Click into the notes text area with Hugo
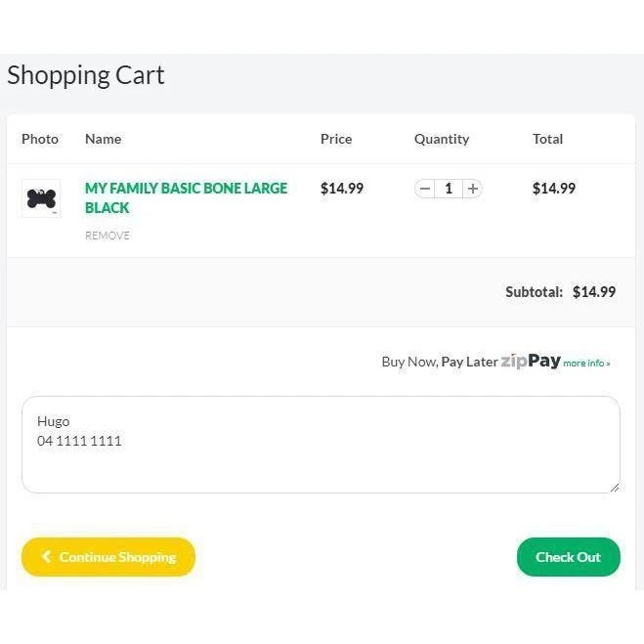The image size is (644, 644). [x=321, y=445]
